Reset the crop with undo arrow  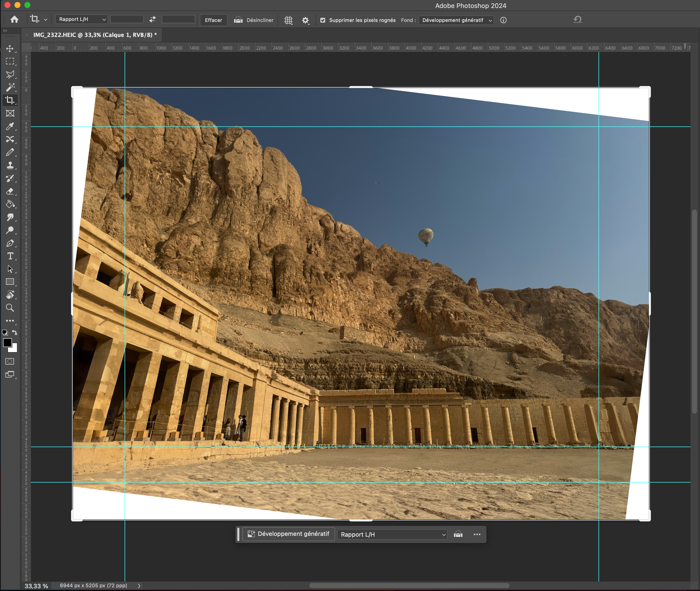577,19
